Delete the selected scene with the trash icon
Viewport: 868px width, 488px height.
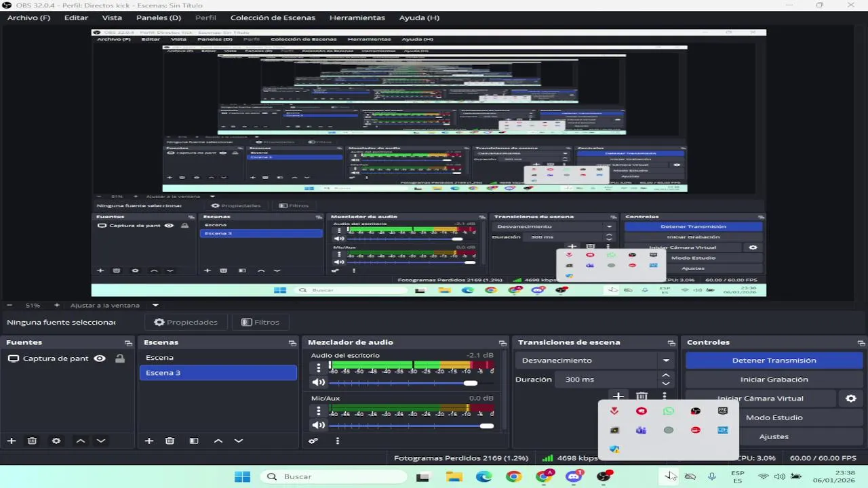point(170,441)
